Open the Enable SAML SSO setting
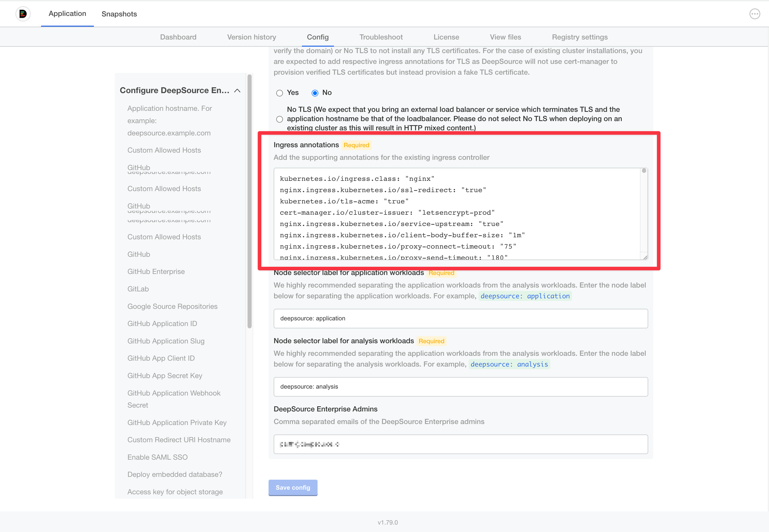Screen dimensions: 769x532 point(157,457)
